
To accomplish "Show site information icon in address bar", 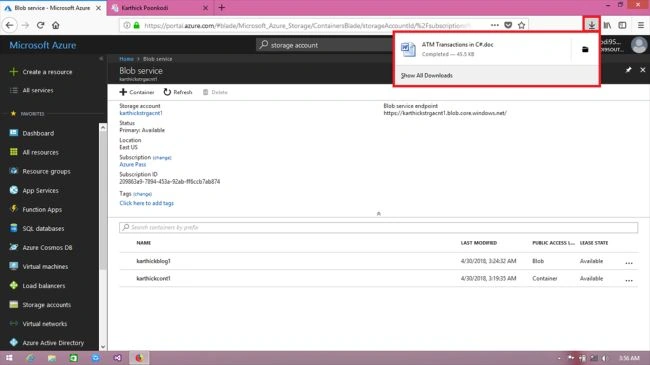I will point(127,25).
